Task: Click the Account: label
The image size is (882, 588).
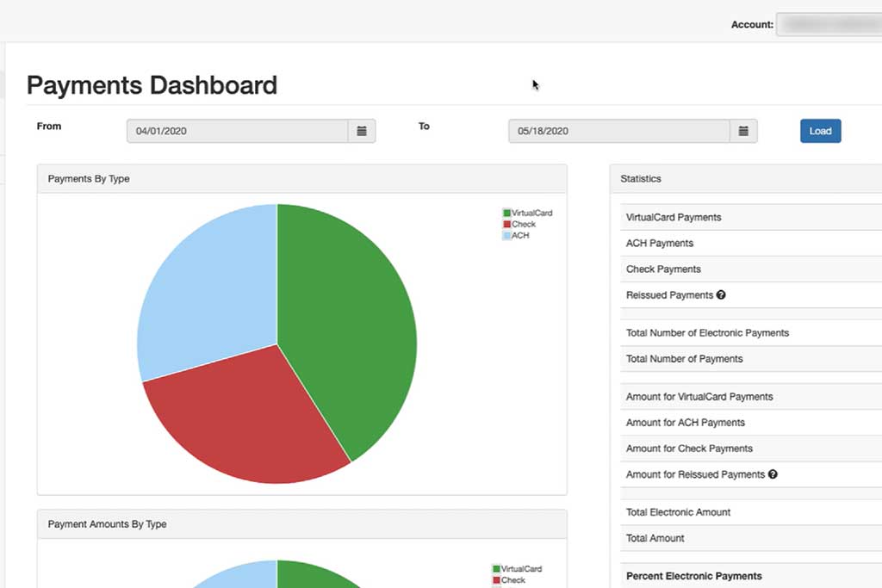Action: [752, 24]
